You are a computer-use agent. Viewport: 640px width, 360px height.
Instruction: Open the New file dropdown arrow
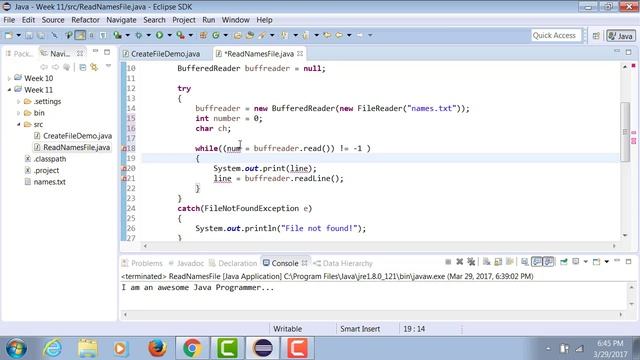pos(18,36)
